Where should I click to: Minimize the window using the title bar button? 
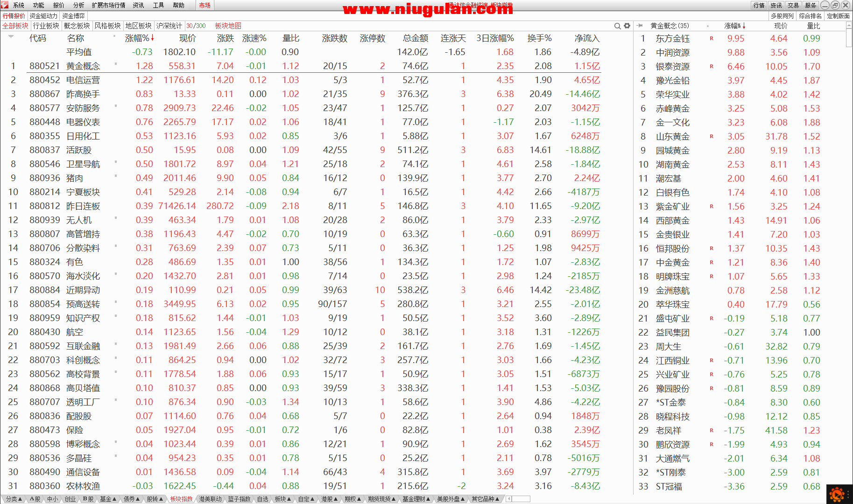click(825, 5)
